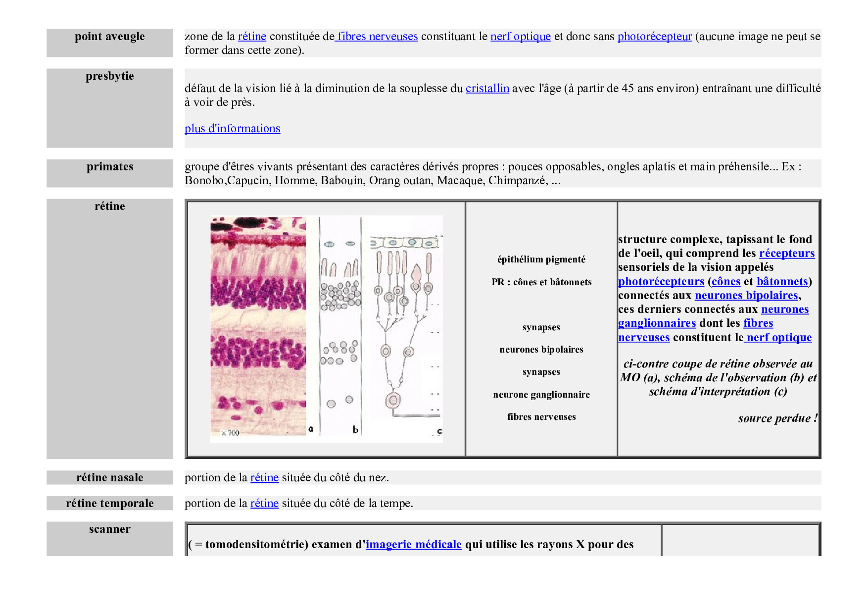Follow the neurones bipolaires link

746,296
